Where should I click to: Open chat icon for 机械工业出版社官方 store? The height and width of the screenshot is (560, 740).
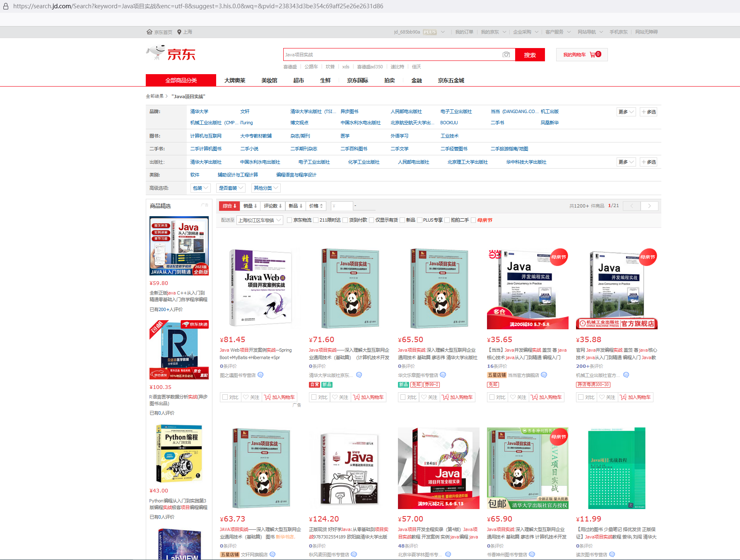[x=626, y=375]
